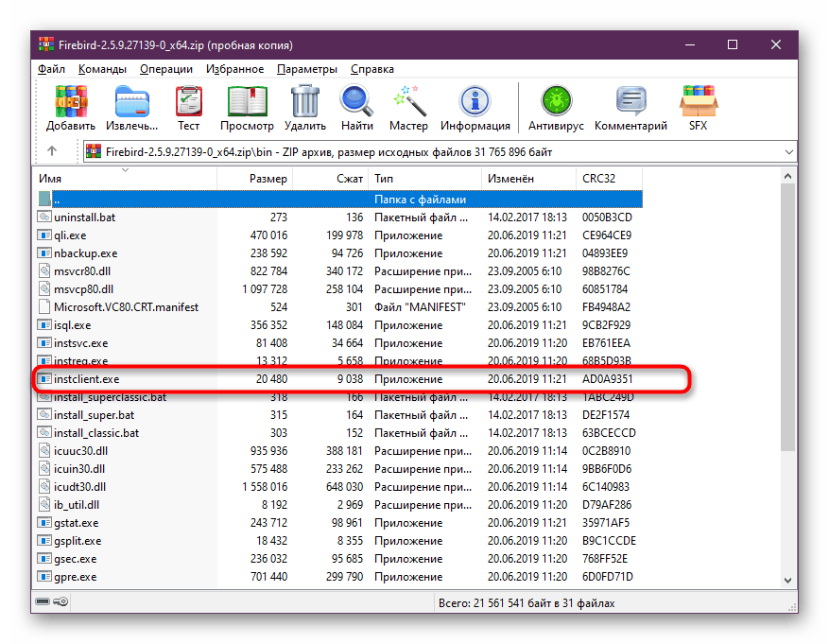This screenshot has height=644, width=829.
Task: Sort files by CRC32 column header
Action: pyautogui.click(x=609, y=178)
